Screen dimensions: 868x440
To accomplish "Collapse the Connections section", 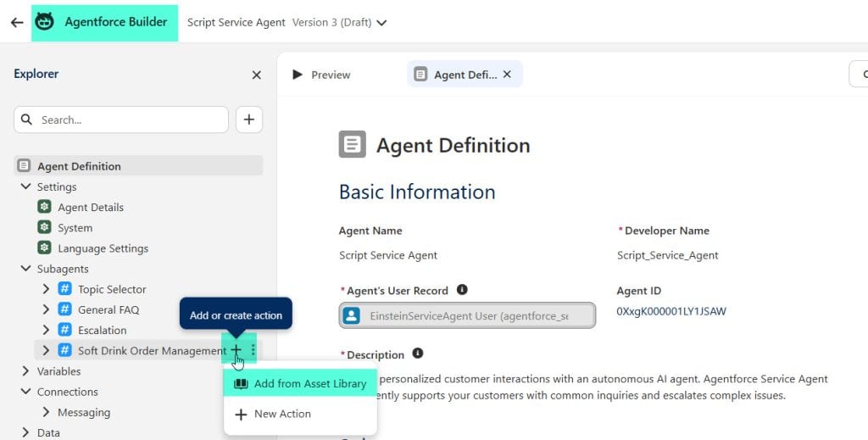I will [x=25, y=392].
